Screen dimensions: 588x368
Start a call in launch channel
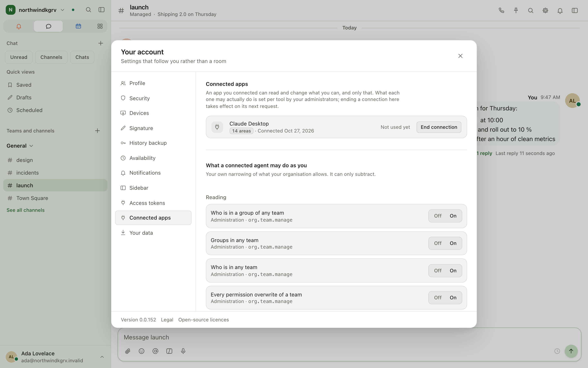click(501, 10)
